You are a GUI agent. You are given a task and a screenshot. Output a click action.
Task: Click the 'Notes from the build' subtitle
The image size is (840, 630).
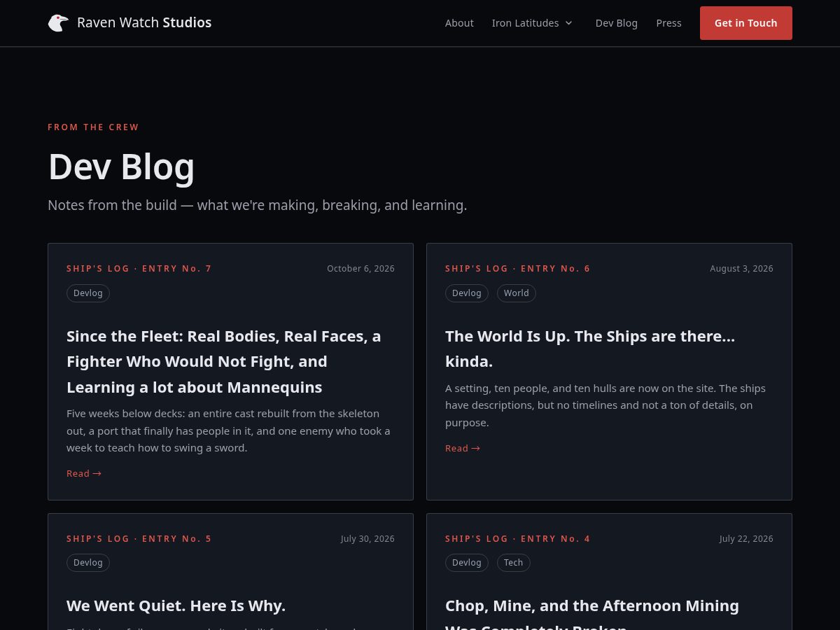point(257,206)
